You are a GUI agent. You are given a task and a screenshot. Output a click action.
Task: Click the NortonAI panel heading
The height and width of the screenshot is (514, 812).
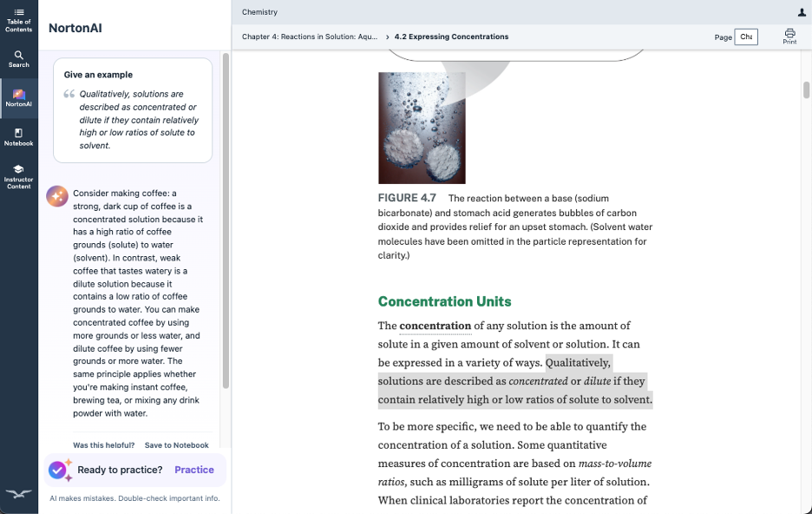(x=75, y=28)
